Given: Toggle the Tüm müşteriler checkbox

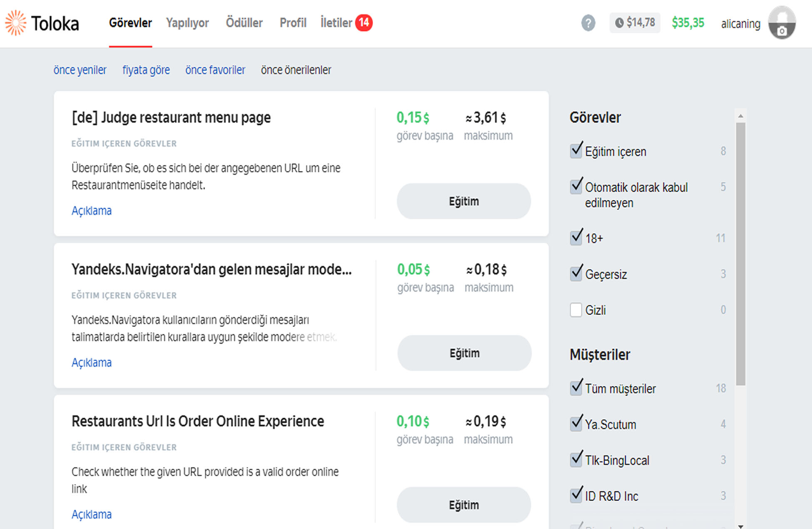Looking at the screenshot, I should [576, 388].
